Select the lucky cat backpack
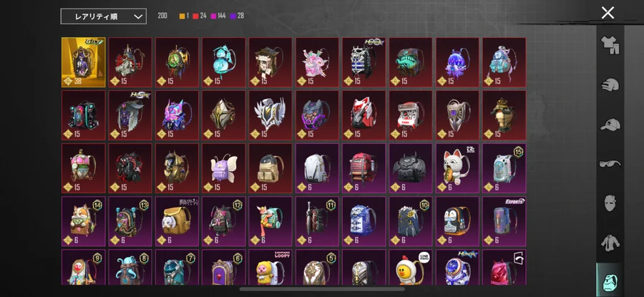Screen dimensions: 644x297 pos(457,168)
